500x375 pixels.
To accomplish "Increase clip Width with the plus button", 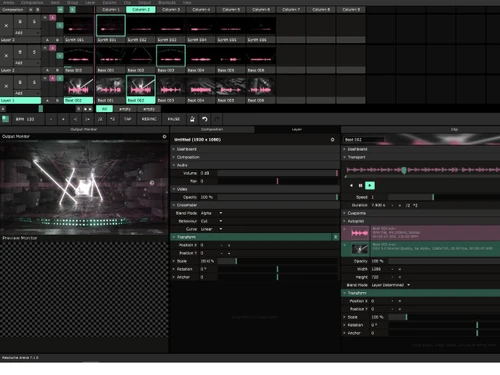I will (400, 269).
